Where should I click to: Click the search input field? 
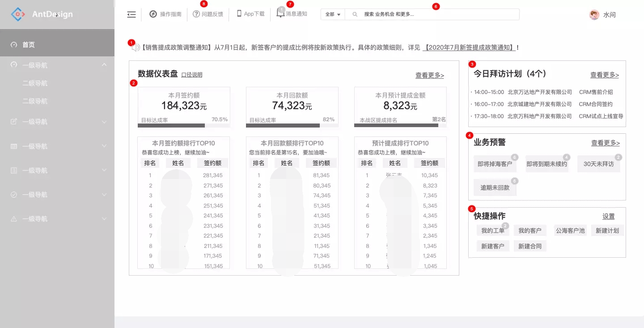click(x=438, y=14)
